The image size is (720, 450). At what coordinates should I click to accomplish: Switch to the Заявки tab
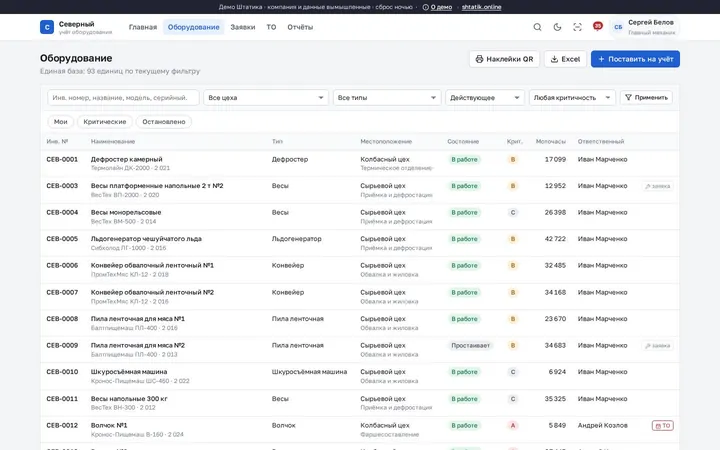[242, 27]
